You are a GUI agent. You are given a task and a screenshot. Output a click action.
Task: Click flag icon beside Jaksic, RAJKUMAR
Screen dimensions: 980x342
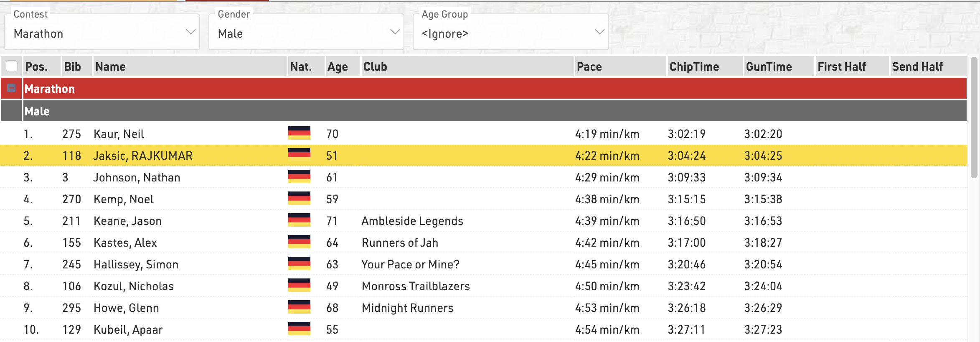299,155
